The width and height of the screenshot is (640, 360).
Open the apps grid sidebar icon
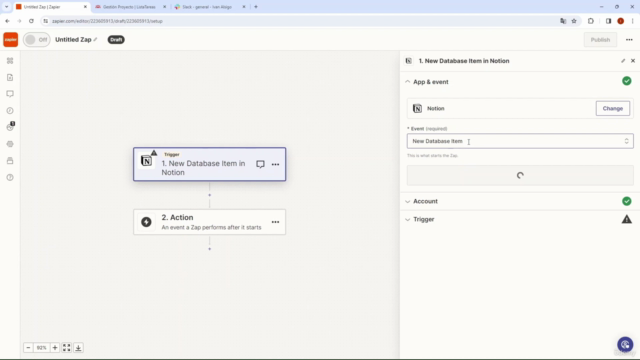click(10, 61)
